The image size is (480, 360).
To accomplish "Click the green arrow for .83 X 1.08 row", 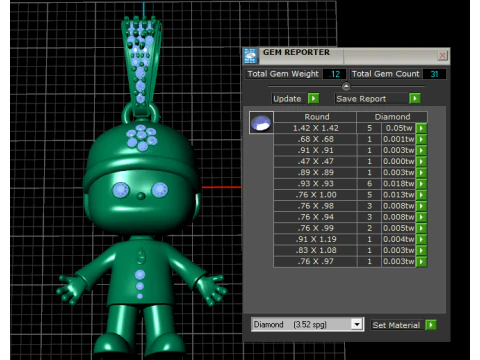I will point(422,250).
